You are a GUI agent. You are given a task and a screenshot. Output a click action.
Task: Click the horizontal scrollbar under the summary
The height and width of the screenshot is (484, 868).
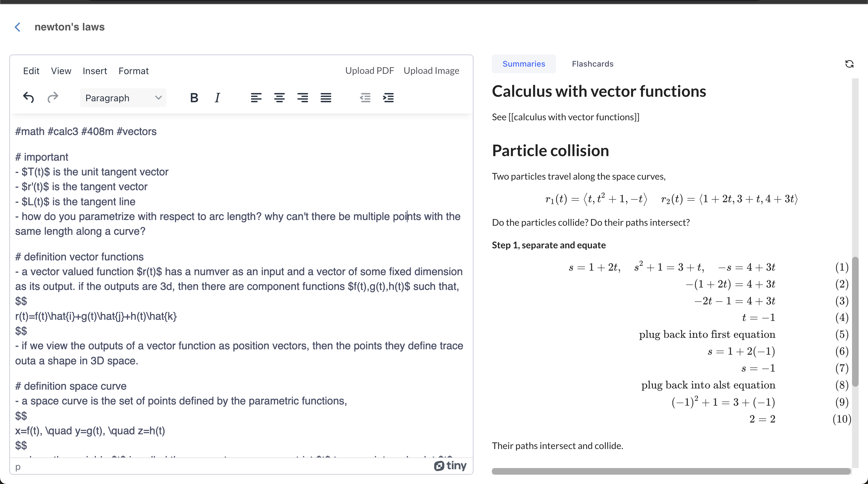pyautogui.click(x=671, y=471)
